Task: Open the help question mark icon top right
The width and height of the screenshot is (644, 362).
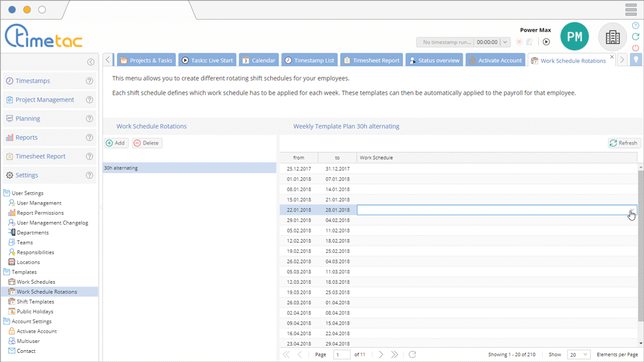Action: [x=635, y=26]
